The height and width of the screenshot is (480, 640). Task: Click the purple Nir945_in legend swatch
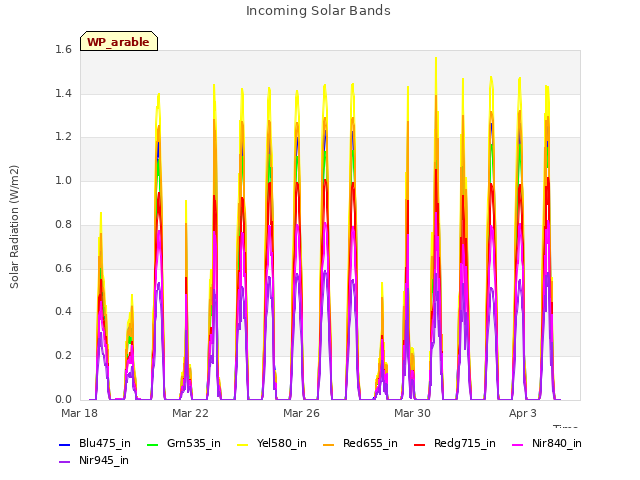(64, 462)
